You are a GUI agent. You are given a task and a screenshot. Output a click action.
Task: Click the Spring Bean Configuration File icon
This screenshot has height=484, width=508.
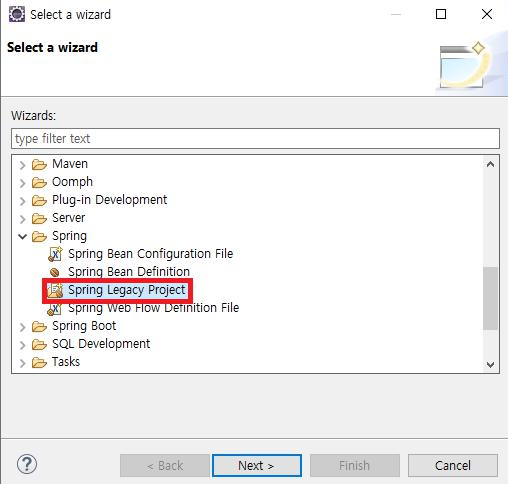[55, 254]
